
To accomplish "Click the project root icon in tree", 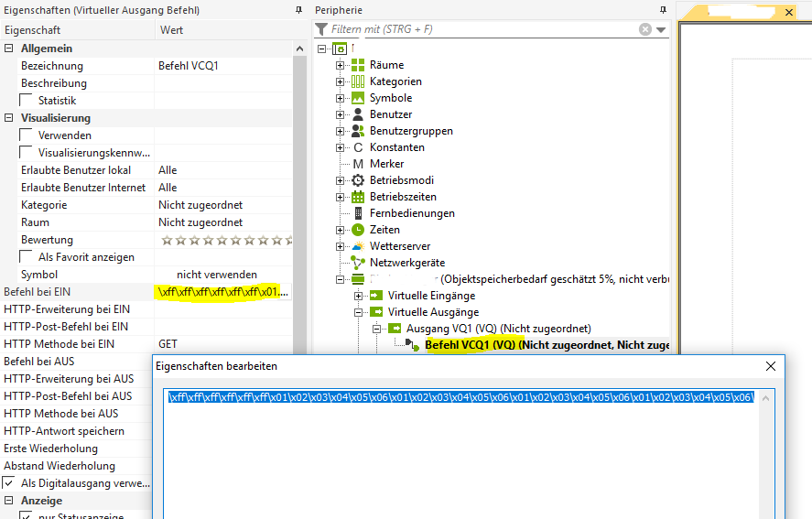I will pos(340,49).
